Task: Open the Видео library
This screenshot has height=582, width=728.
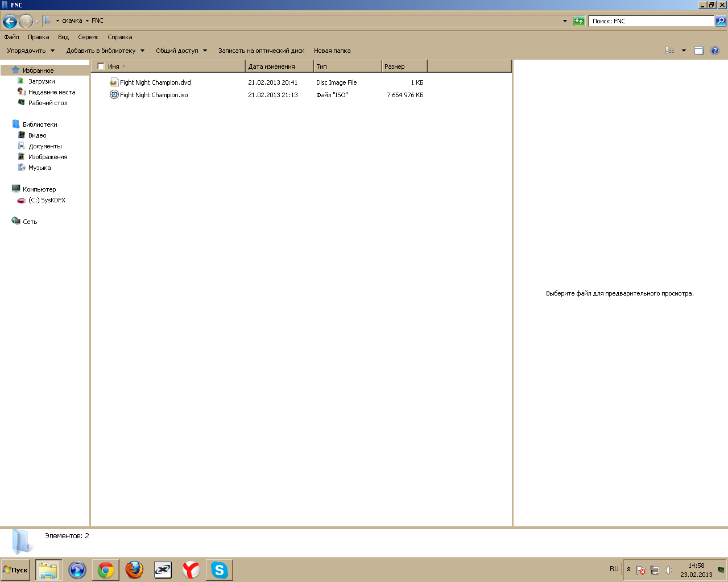Action: point(38,135)
